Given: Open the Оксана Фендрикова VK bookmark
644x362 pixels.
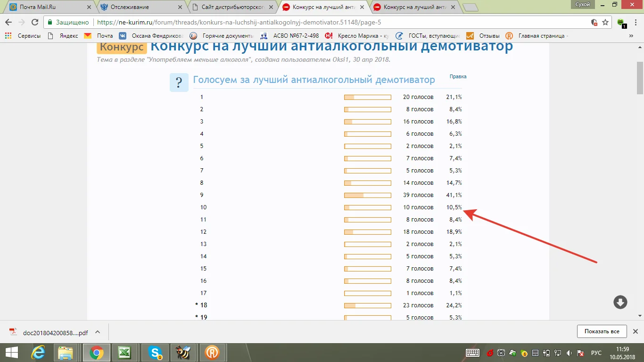Looking at the screenshot, I should (x=152, y=36).
